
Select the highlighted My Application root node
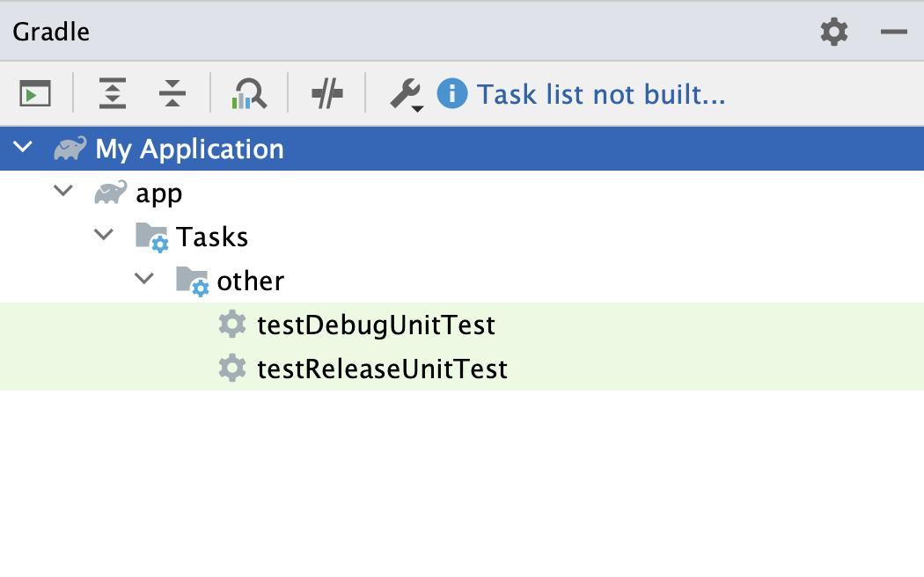pyautogui.click(x=190, y=148)
